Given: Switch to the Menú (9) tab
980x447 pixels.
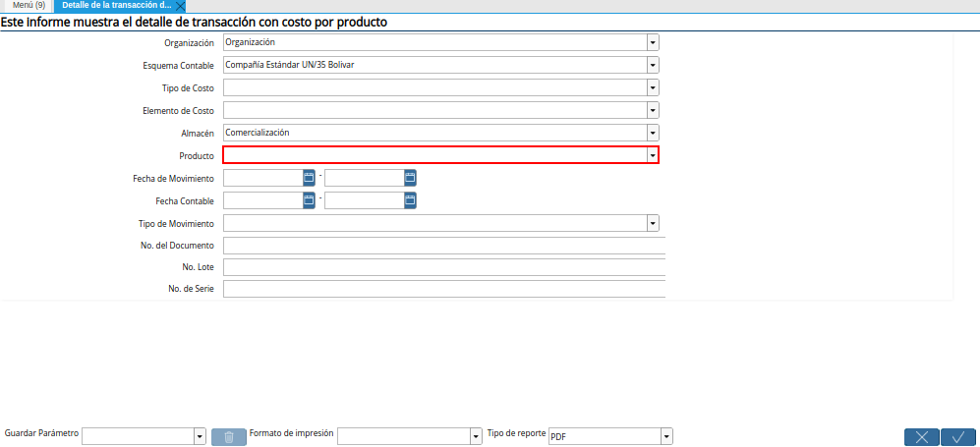Looking at the screenshot, I should pos(29,6).
